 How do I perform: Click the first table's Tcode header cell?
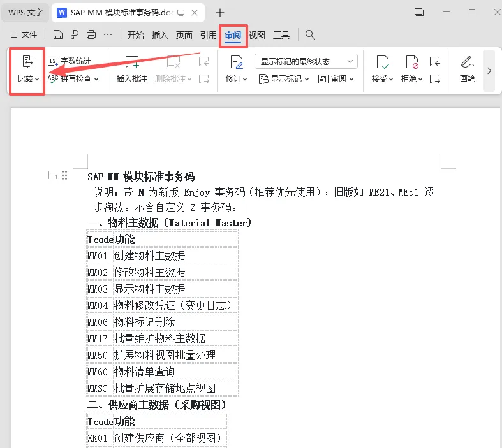pos(100,239)
